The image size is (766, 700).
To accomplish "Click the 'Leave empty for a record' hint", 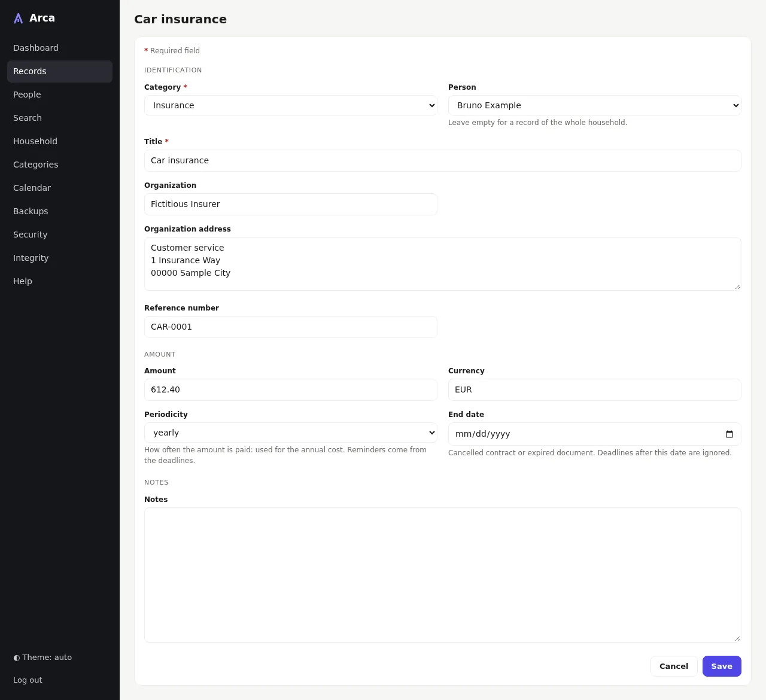I will [537, 123].
